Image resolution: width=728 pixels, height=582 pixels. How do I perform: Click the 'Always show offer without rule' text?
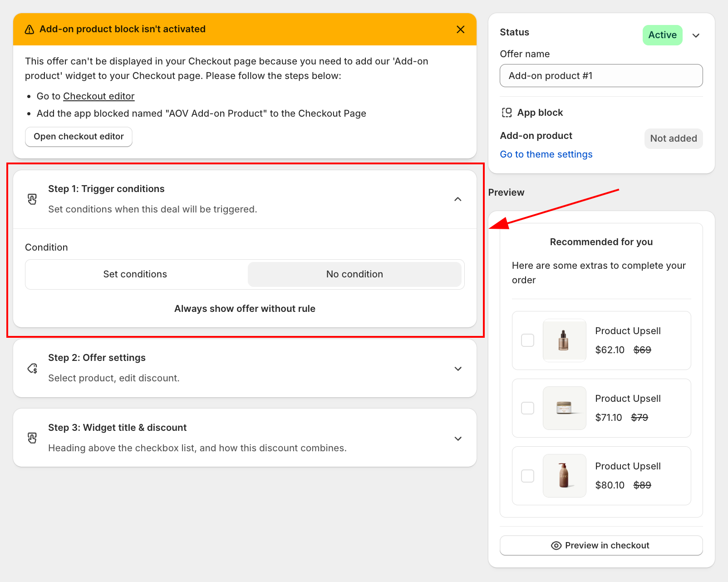click(245, 309)
